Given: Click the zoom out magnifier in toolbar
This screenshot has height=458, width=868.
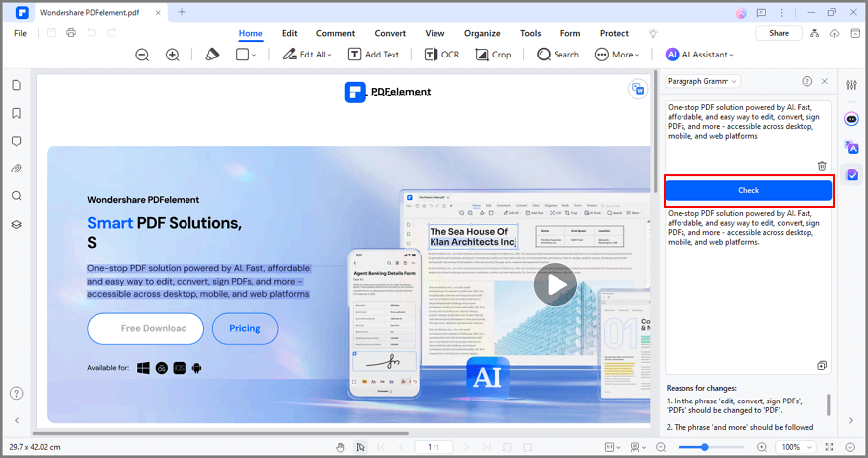Looking at the screenshot, I should point(142,55).
